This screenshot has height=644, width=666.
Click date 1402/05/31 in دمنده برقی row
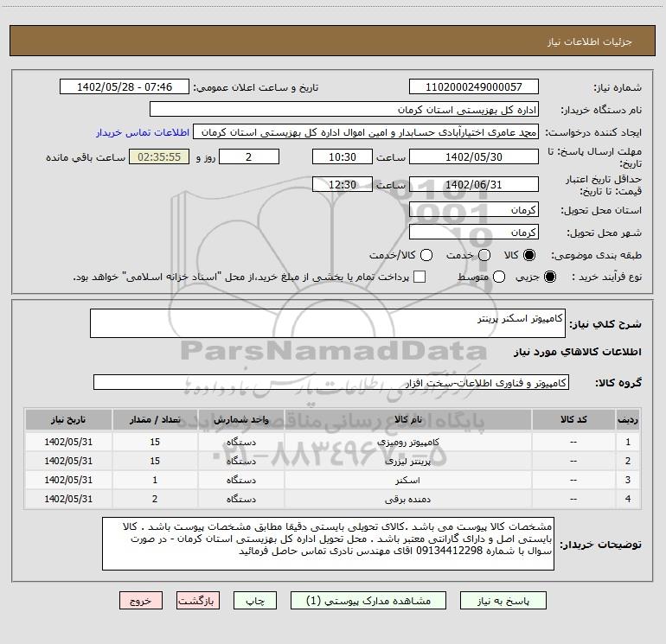coord(68,500)
